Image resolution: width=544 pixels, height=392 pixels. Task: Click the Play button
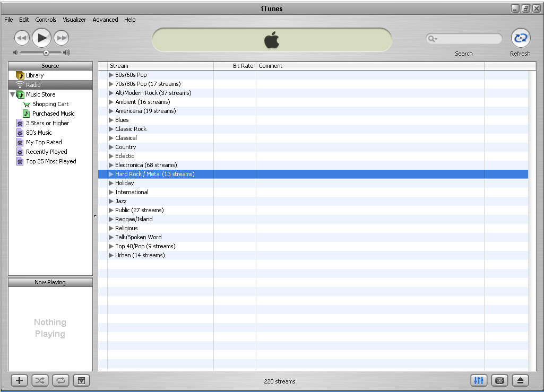click(x=41, y=38)
